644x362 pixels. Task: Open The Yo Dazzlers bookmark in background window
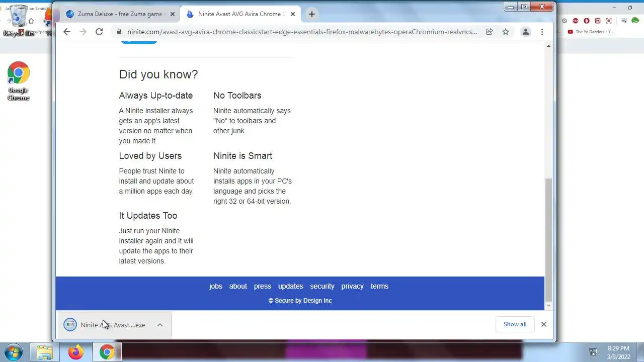click(591, 32)
